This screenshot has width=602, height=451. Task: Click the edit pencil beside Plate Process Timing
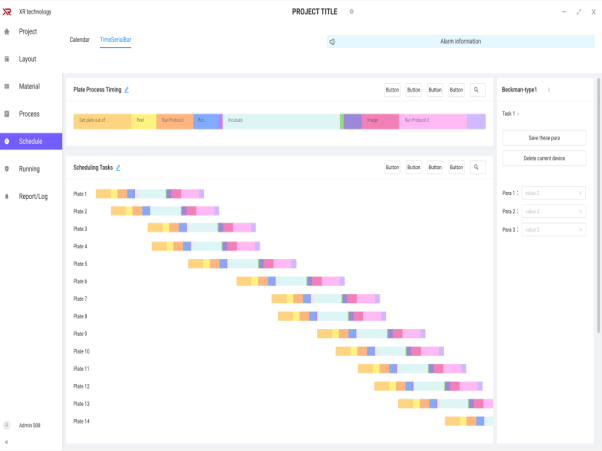point(126,90)
